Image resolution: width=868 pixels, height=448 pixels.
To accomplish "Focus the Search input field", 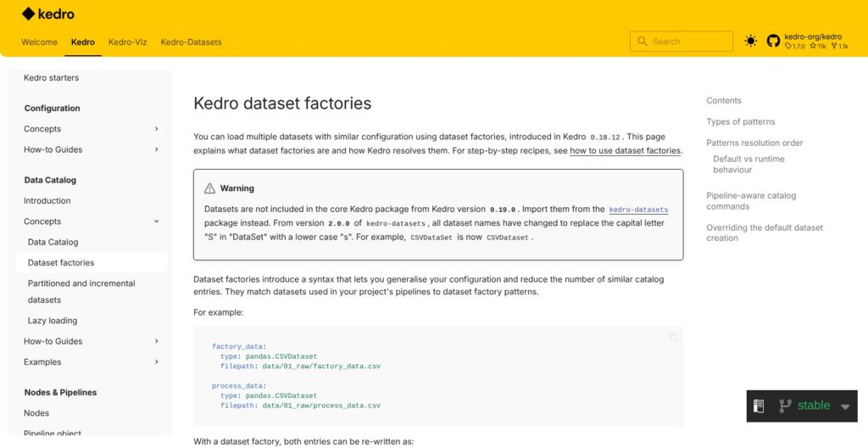I will 681,42.
